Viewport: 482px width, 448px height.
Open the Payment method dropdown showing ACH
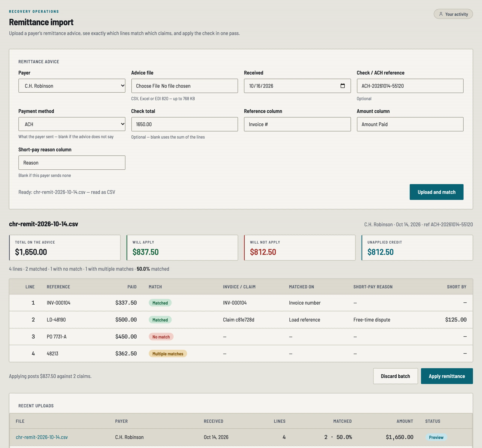coord(72,124)
